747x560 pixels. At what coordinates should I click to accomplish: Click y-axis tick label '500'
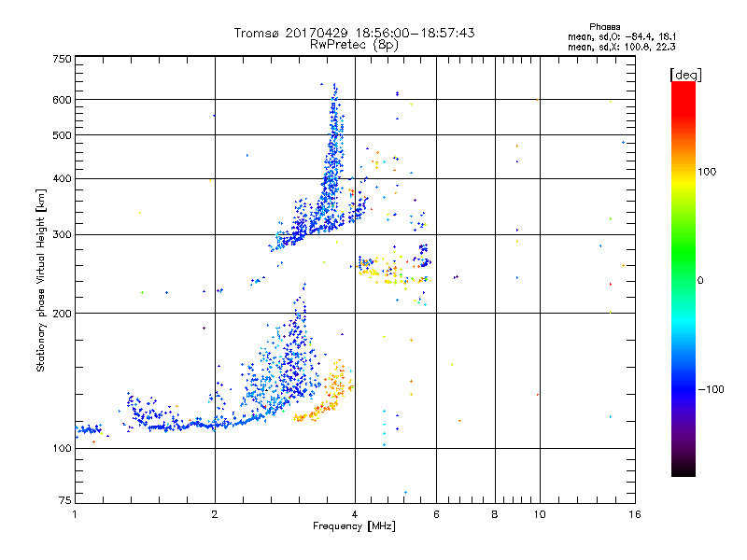62,135
